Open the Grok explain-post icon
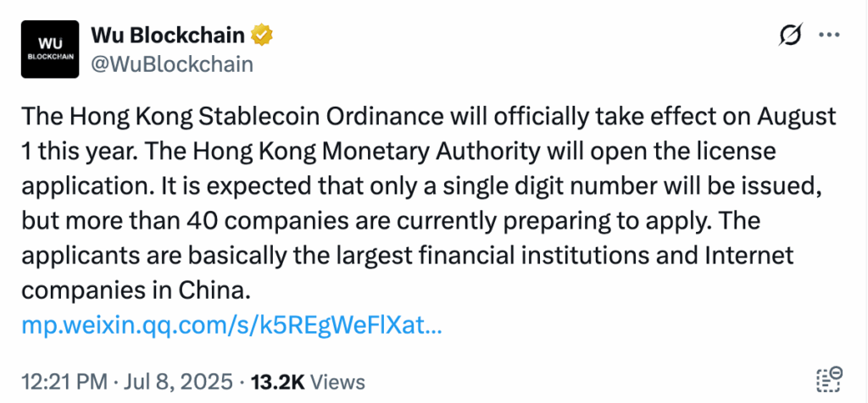The image size is (868, 403). coord(790,36)
